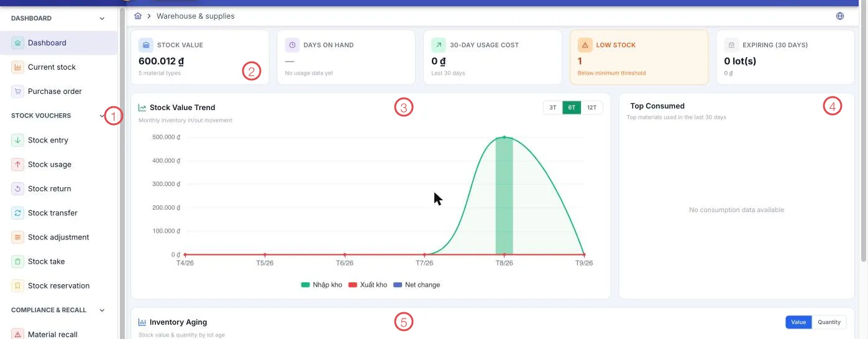Image resolution: width=868 pixels, height=339 pixels.
Task: Open Stock take
Action: (x=58, y=261)
